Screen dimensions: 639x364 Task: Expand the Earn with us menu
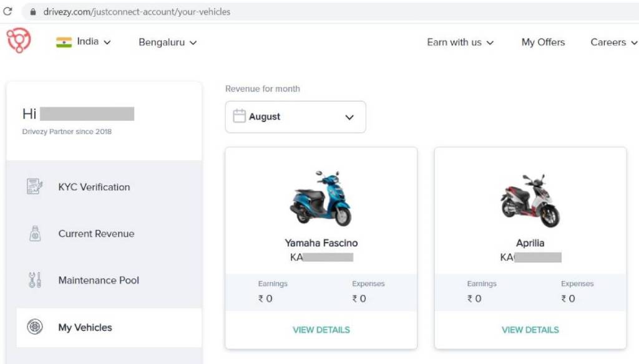pyautogui.click(x=460, y=42)
